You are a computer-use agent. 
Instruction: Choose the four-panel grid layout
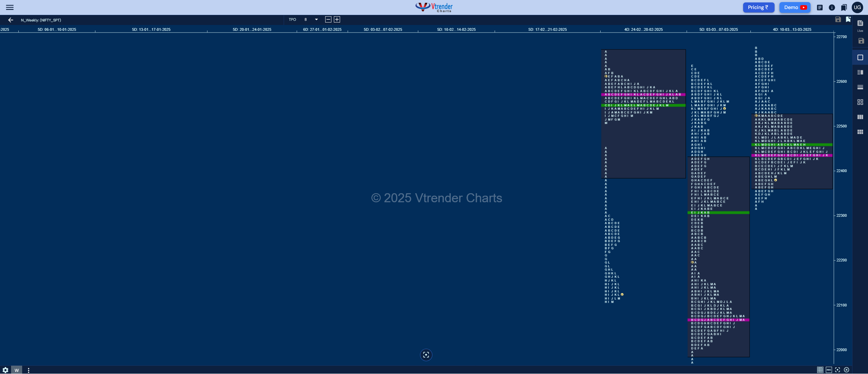coord(860,102)
